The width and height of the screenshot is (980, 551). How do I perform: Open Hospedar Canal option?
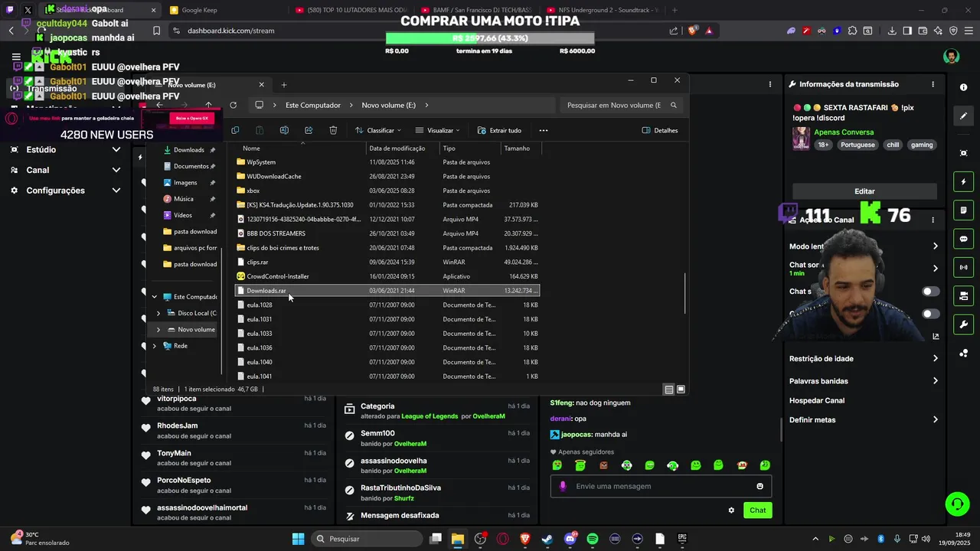817,400
